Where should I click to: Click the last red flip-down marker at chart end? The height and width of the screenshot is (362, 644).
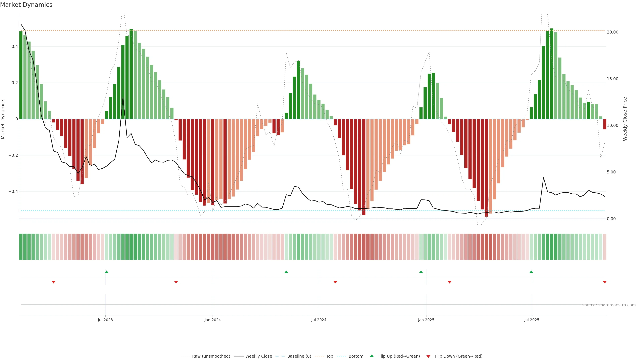click(605, 282)
